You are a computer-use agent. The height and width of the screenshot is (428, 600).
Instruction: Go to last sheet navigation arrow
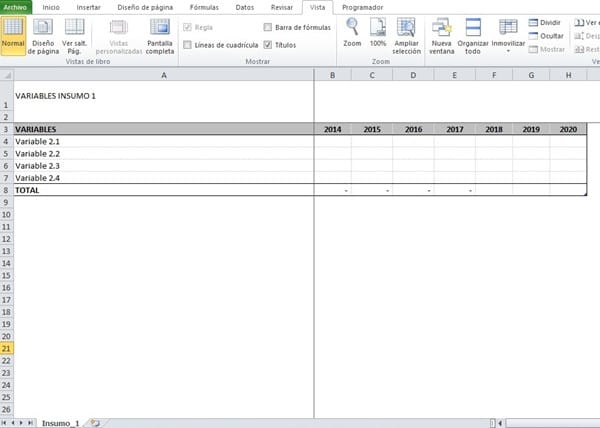(x=30, y=423)
